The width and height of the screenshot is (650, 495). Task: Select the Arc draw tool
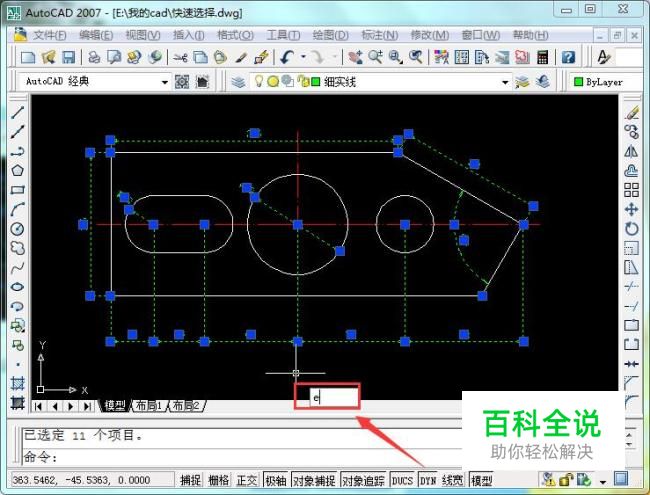17,209
